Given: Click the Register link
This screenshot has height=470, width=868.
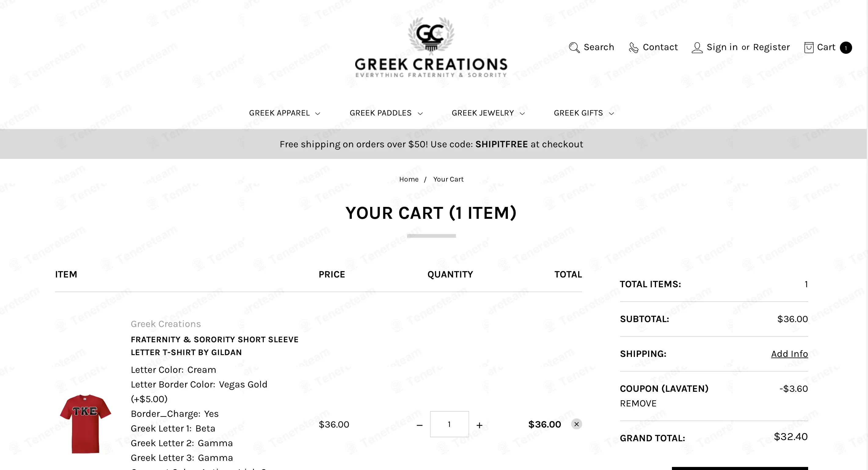Looking at the screenshot, I should click(771, 47).
